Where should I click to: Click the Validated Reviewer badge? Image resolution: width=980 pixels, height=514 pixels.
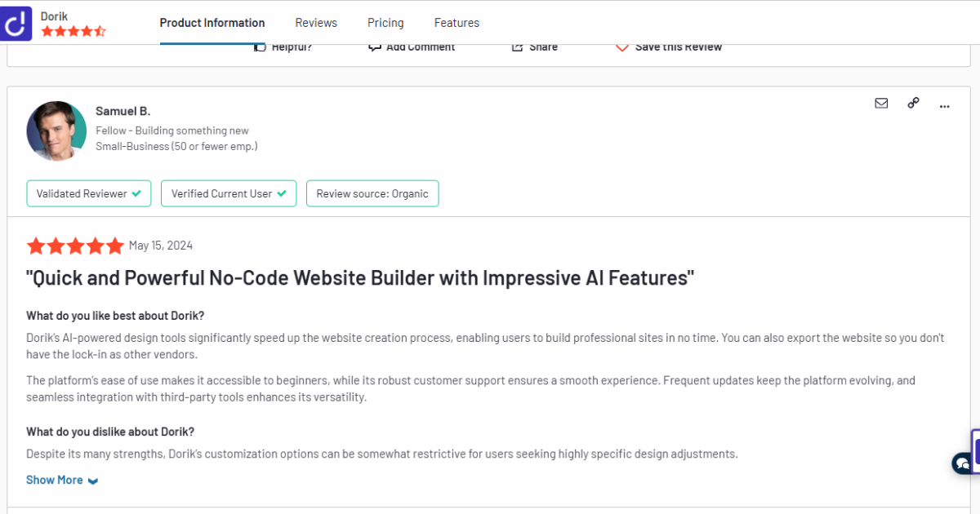click(89, 193)
